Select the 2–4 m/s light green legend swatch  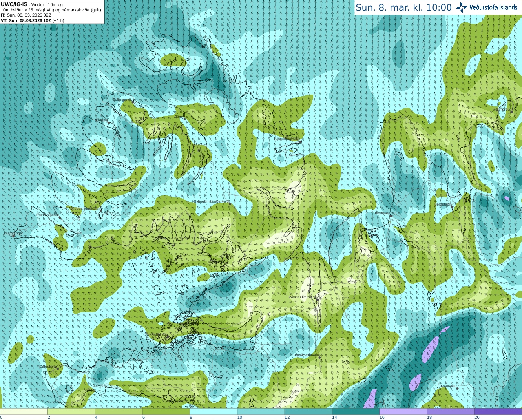pos(71,411)
